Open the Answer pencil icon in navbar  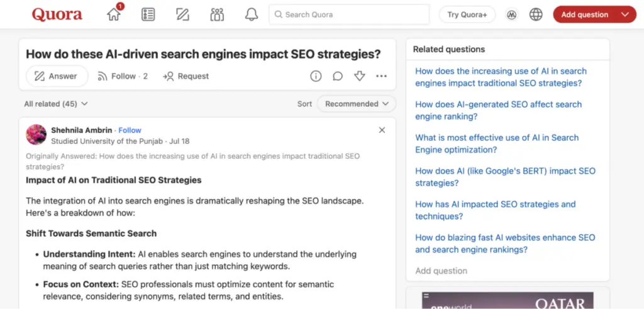[183, 14]
